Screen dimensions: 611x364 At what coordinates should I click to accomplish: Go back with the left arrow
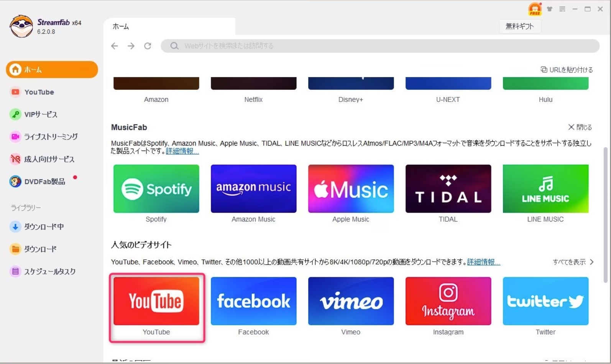tap(115, 46)
